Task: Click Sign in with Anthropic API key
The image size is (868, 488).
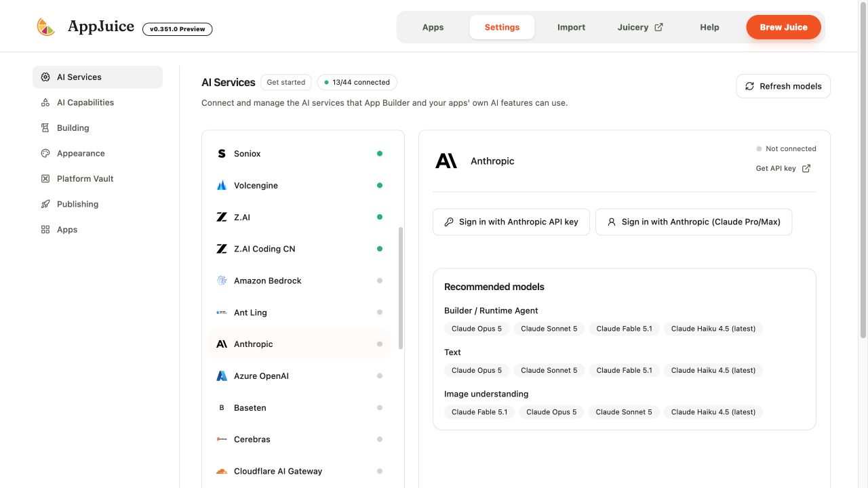Action: 511,222
